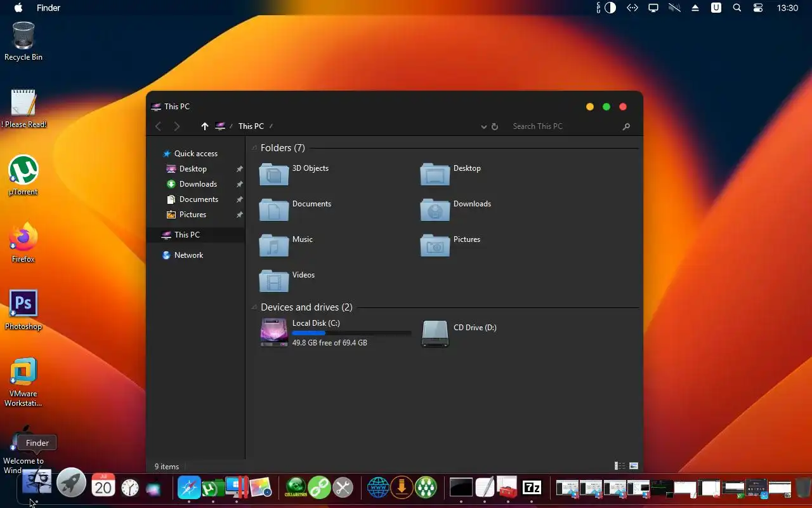Image resolution: width=812 pixels, height=508 pixels.
Task: Open the Apple logo menu
Action: pos(18,8)
